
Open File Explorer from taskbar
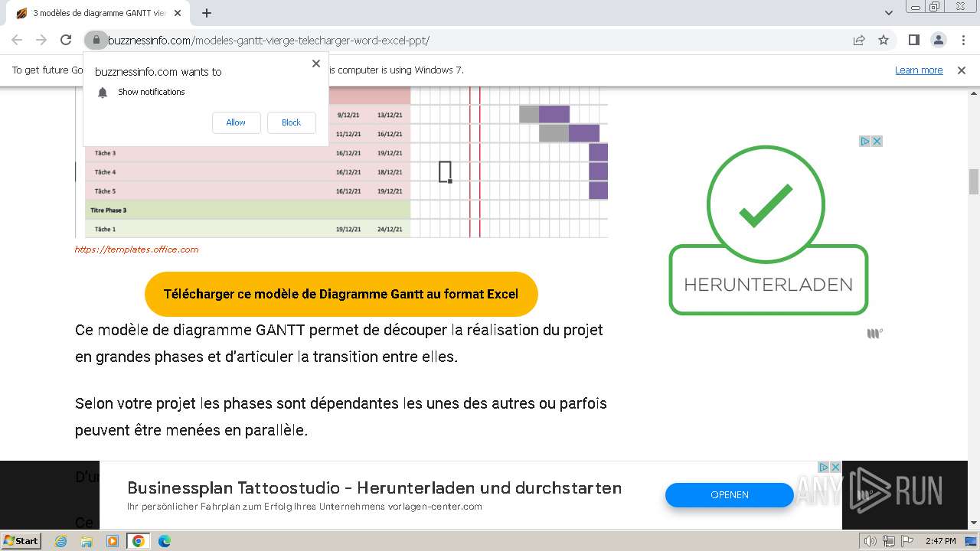(x=87, y=541)
